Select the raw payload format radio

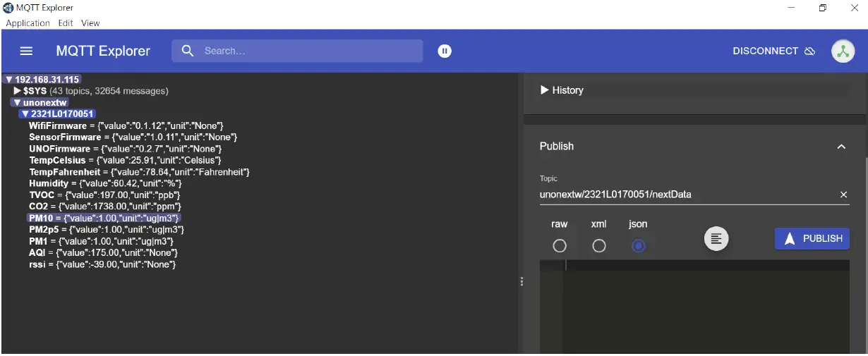coord(560,246)
